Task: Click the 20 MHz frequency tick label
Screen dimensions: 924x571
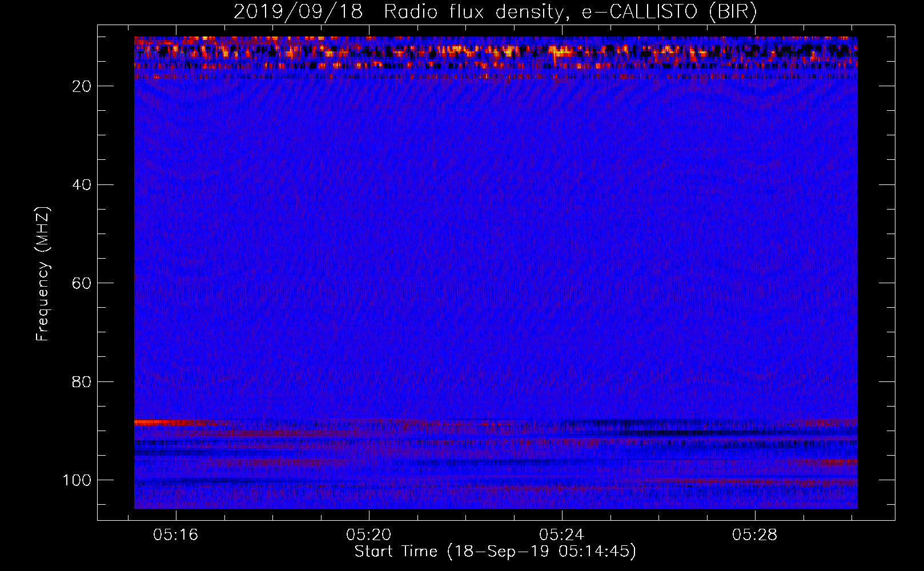Action: coord(82,86)
